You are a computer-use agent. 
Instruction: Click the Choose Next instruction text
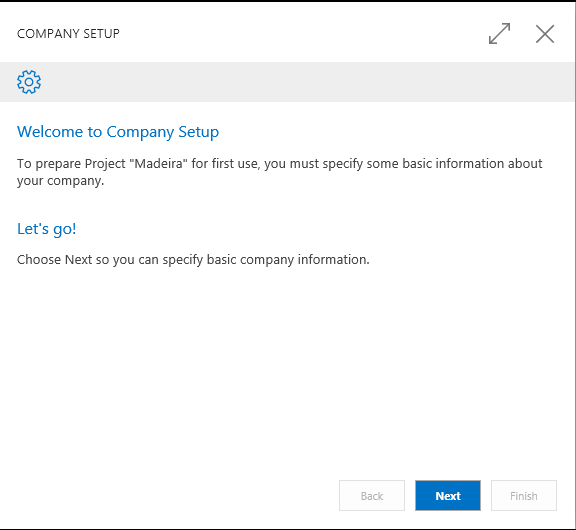click(193, 260)
